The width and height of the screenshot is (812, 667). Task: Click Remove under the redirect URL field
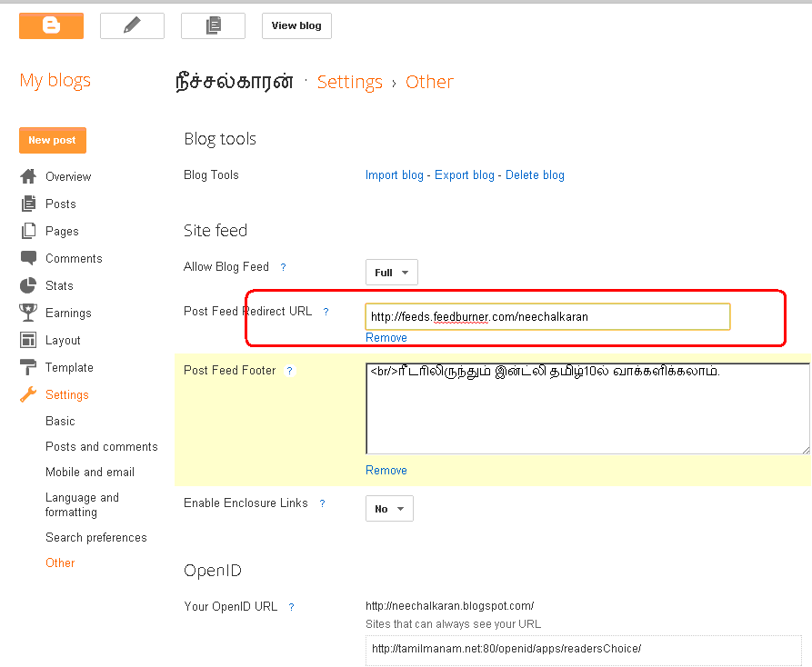pyautogui.click(x=386, y=337)
